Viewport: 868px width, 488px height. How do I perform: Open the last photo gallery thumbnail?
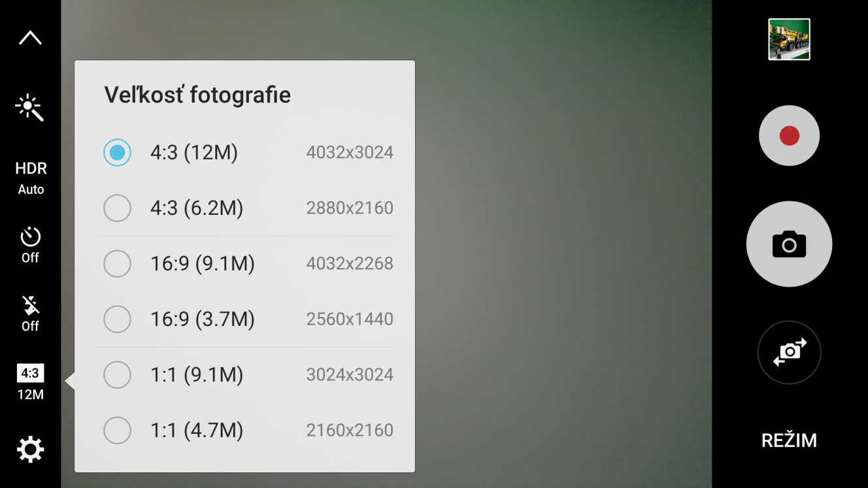click(x=789, y=39)
